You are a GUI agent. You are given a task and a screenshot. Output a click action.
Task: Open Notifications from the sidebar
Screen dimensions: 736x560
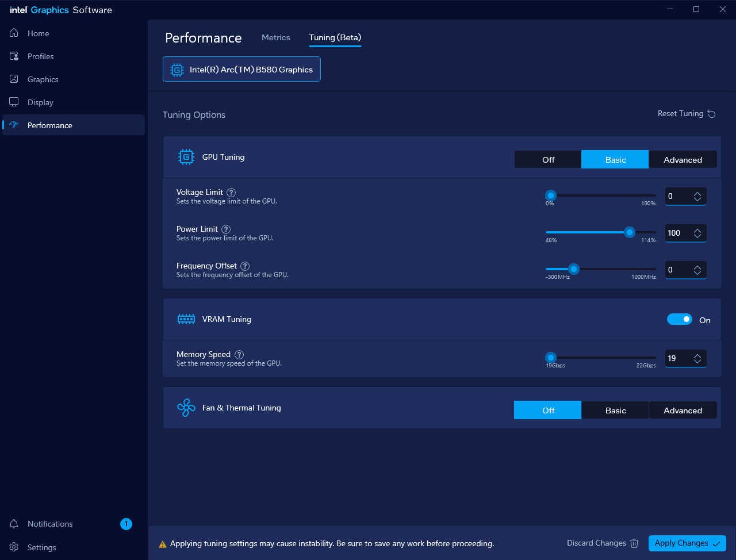74,524
